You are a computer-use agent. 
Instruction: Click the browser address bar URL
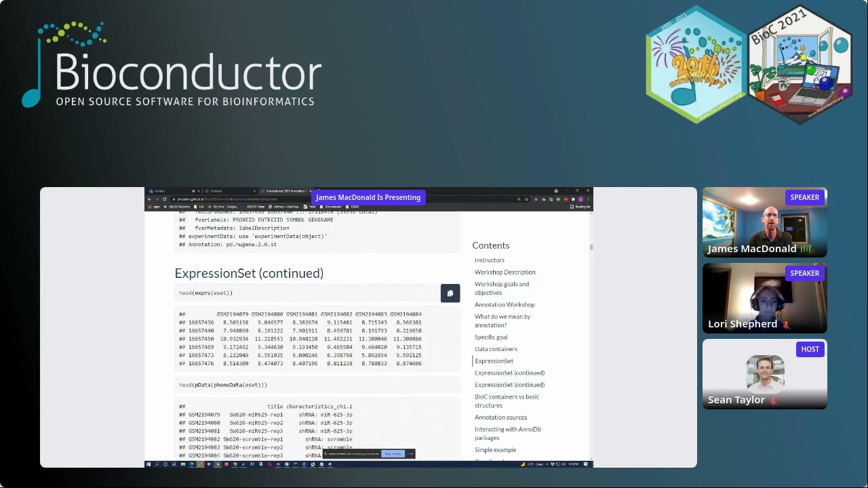pyautogui.click(x=227, y=199)
